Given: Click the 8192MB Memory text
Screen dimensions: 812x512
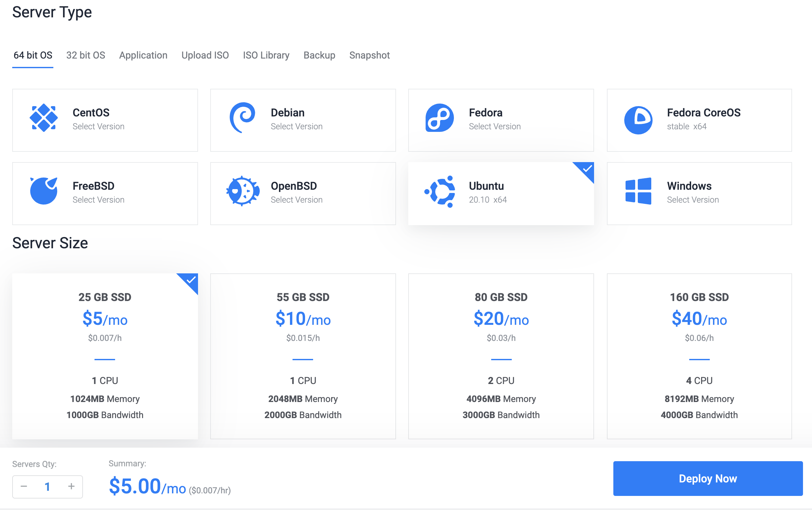Looking at the screenshot, I should (x=699, y=399).
